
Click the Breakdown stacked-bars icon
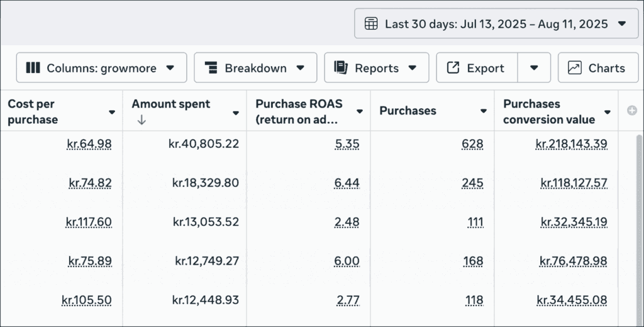click(211, 68)
